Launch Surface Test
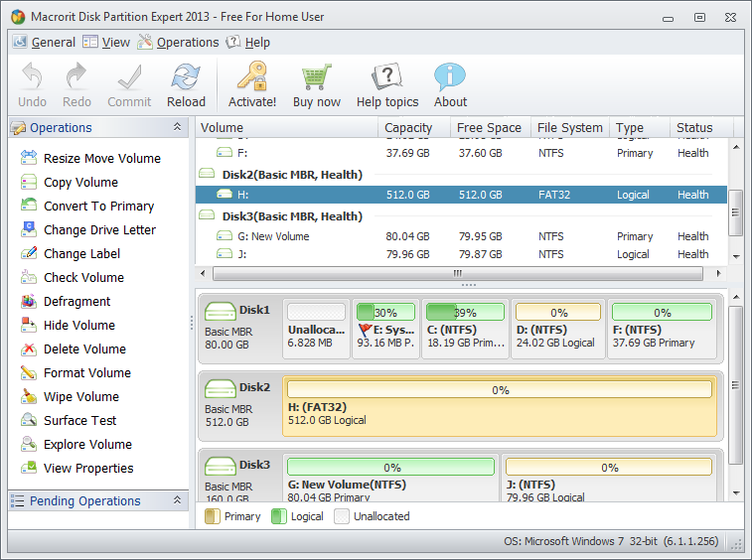Image resolution: width=752 pixels, height=560 pixels. point(69,420)
